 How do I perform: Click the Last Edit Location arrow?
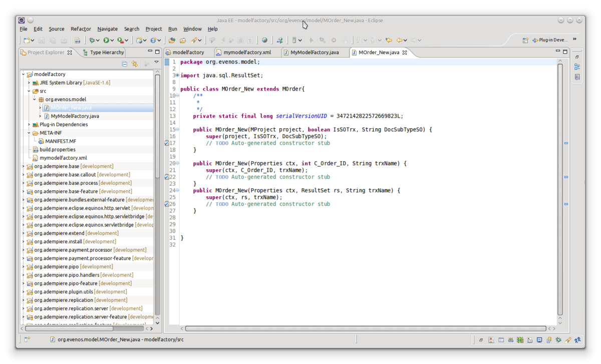(x=389, y=40)
